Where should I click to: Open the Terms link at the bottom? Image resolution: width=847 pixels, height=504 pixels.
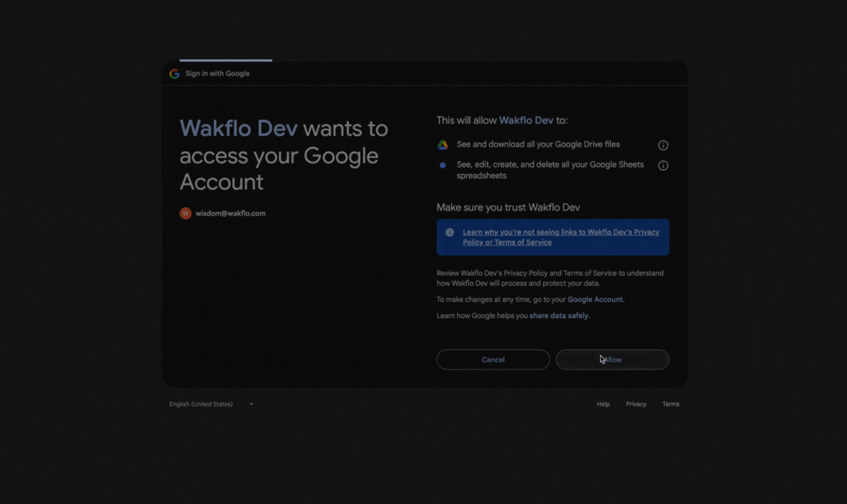tap(671, 403)
